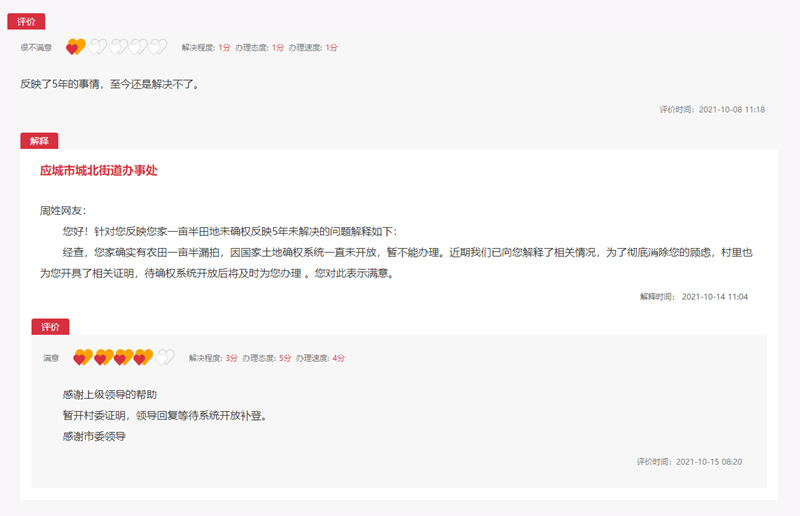Click the second heart in 满意 rating

pos(104,357)
